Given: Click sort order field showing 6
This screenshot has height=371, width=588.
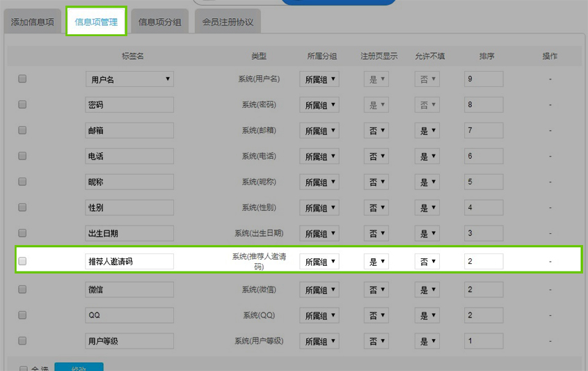Looking at the screenshot, I should tap(484, 156).
